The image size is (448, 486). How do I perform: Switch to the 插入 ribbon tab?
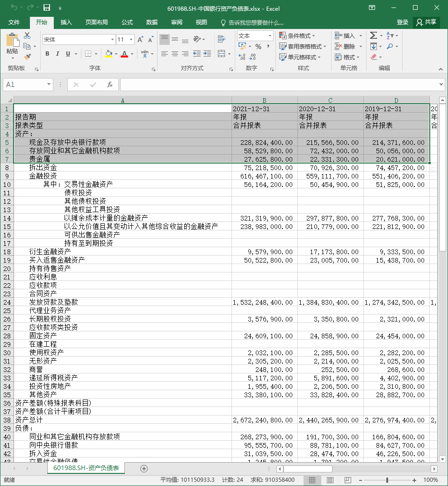[x=66, y=22]
